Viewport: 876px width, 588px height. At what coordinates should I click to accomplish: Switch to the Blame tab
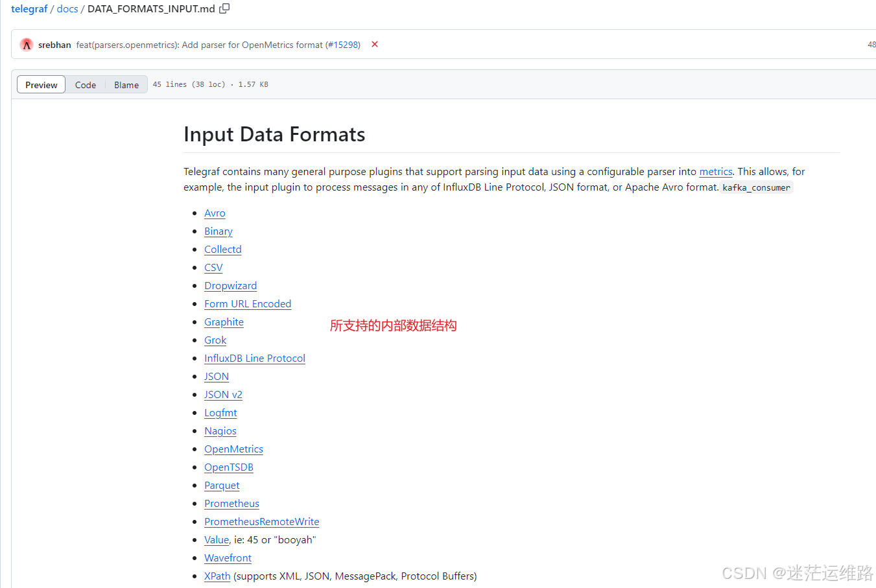(x=126, y=85)
